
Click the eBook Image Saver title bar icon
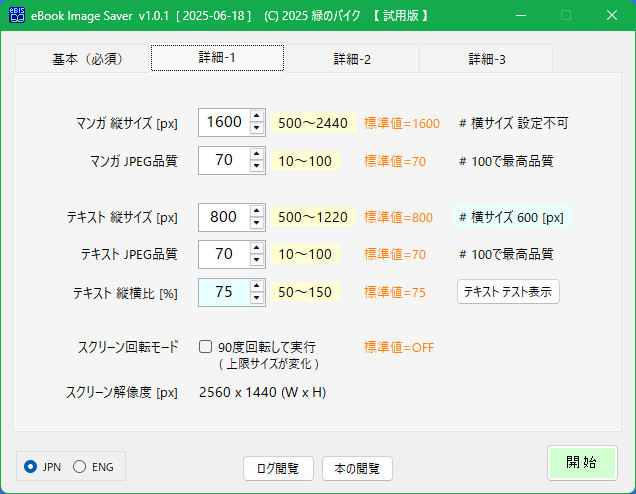coord(17,15)
